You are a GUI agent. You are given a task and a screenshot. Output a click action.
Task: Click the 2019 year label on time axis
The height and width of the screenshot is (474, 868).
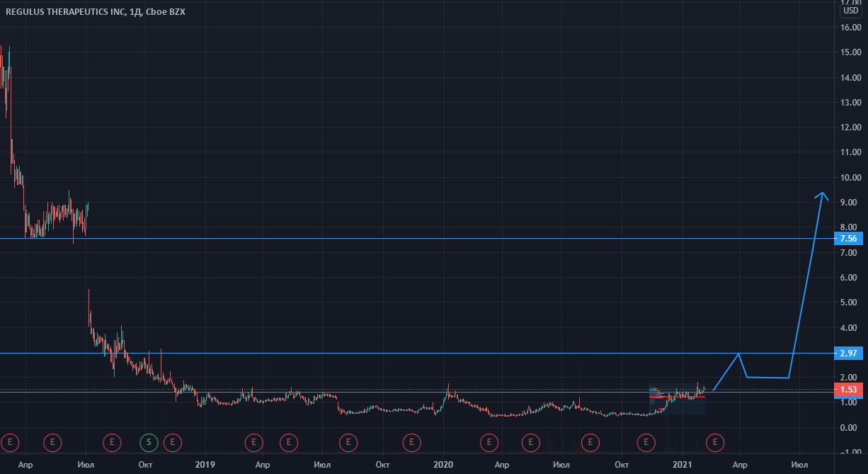(205, 465)
